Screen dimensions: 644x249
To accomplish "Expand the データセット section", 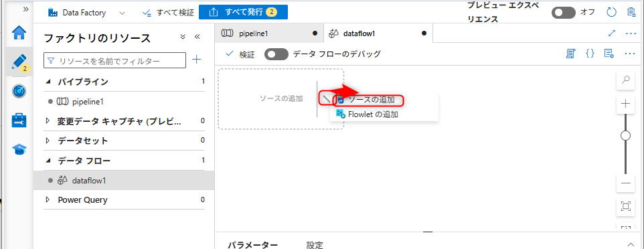I will [48, 140].
